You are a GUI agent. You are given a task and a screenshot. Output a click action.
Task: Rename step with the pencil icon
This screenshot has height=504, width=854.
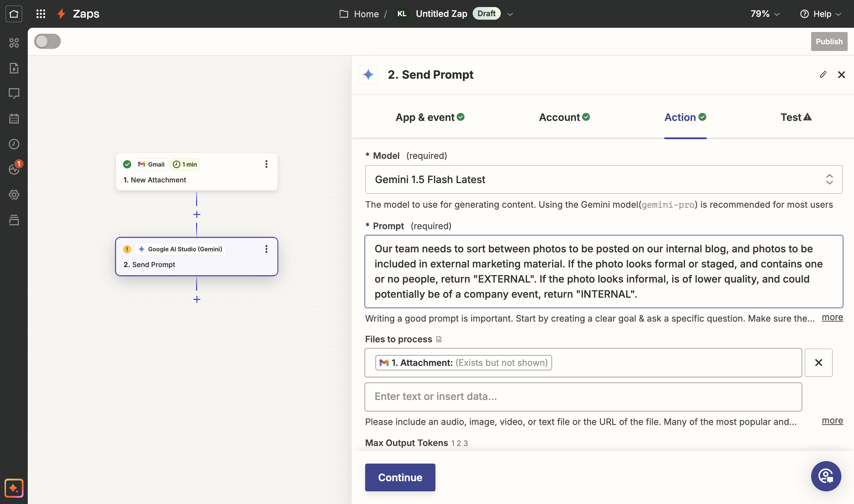(823, 75)
